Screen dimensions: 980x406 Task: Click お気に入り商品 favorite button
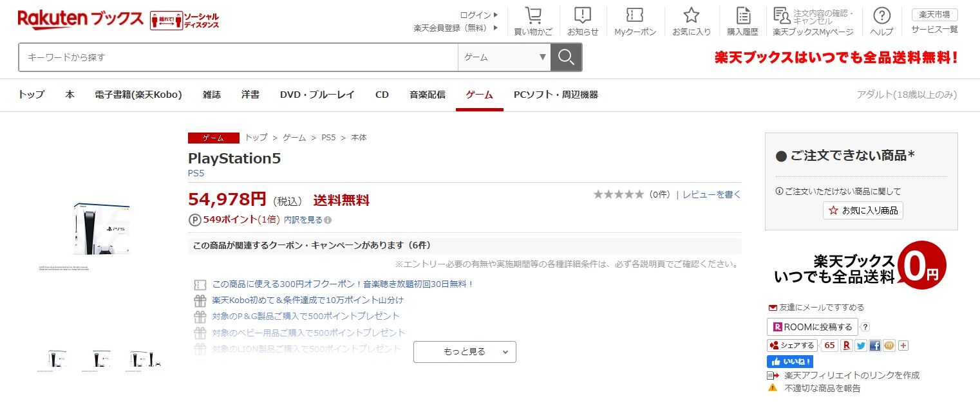[863, 210]
